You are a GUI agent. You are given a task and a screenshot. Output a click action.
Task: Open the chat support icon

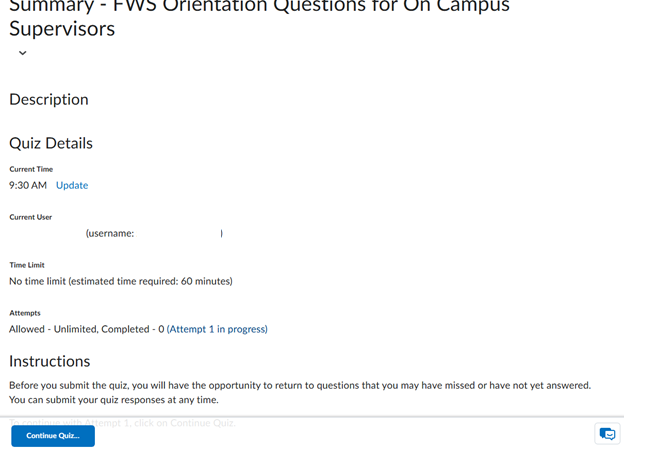607,434
